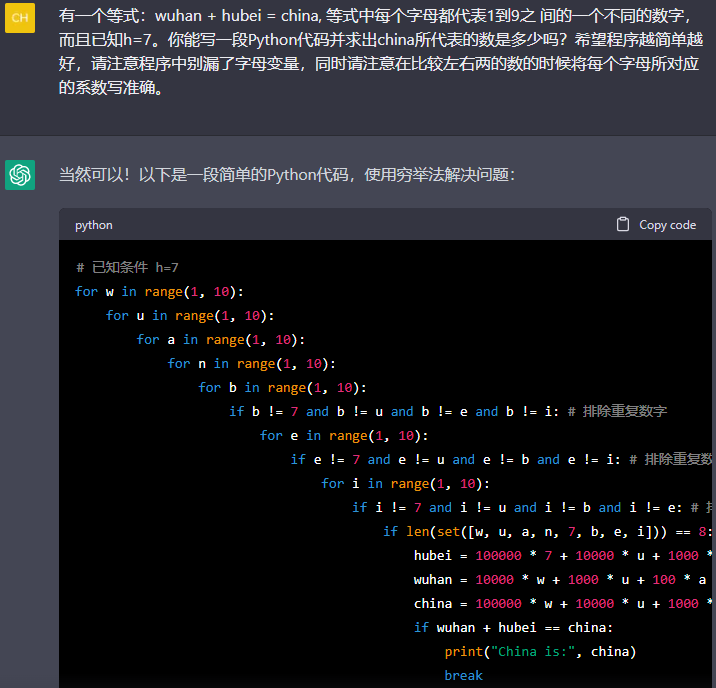This screenshot has width=716, height=688.
Task: Click the 'wuhan = 10000 * w' assignment line
Action: (560, 579)
